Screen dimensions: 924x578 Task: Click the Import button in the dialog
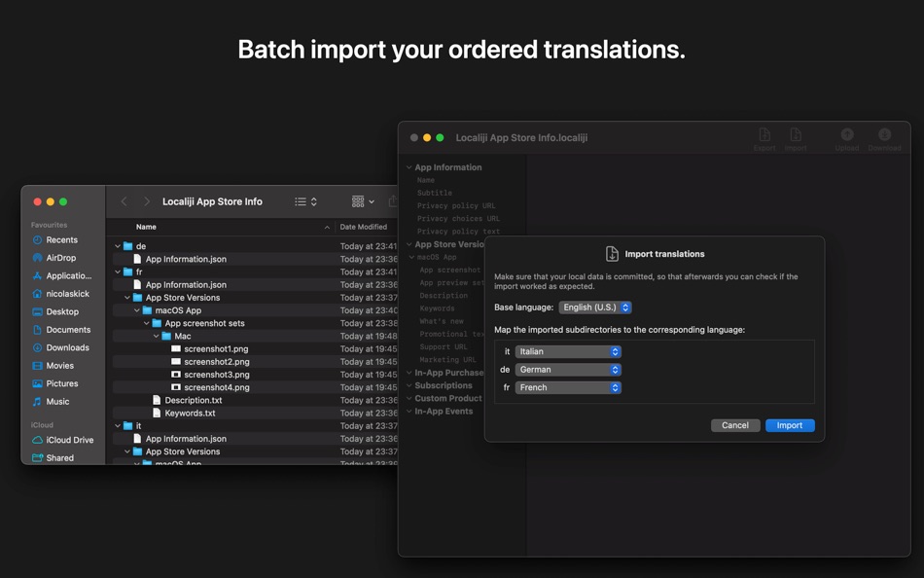coord(790,425)
